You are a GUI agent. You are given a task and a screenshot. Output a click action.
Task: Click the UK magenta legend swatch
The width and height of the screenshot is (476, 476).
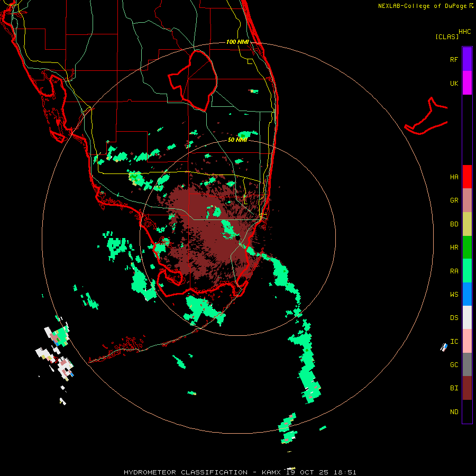click(467, 83)
